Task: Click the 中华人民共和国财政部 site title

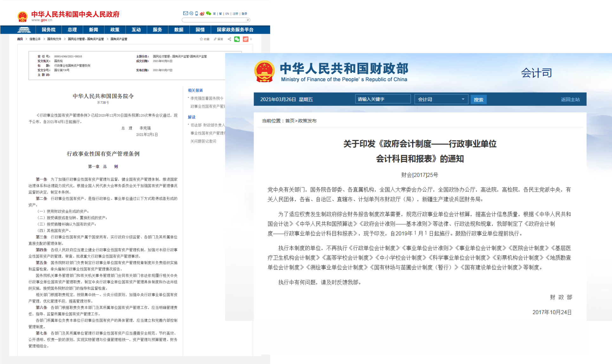Action: click(344, 68)
